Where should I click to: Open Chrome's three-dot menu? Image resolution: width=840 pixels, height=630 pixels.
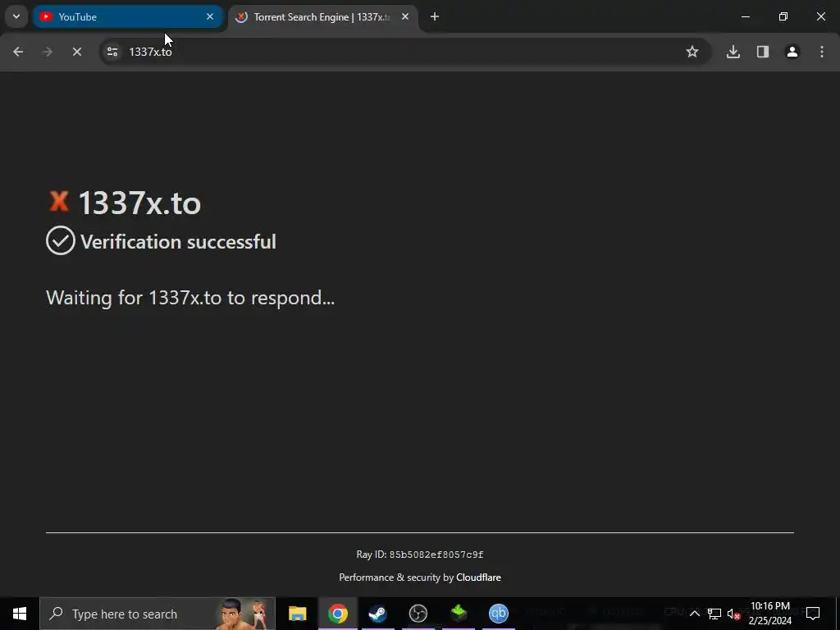tap(822, 52)
